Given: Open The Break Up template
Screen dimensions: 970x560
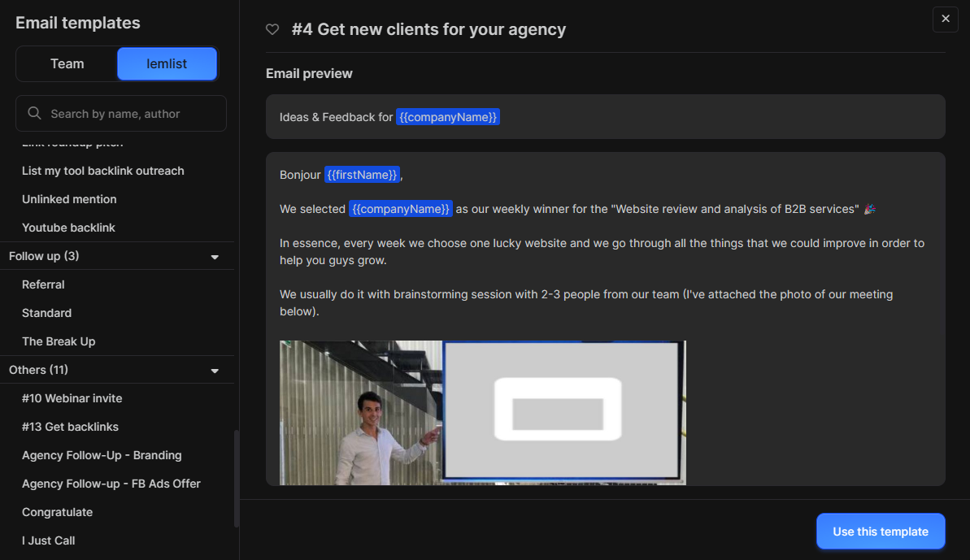Looking at the screenshot, I should click(57, 341).
